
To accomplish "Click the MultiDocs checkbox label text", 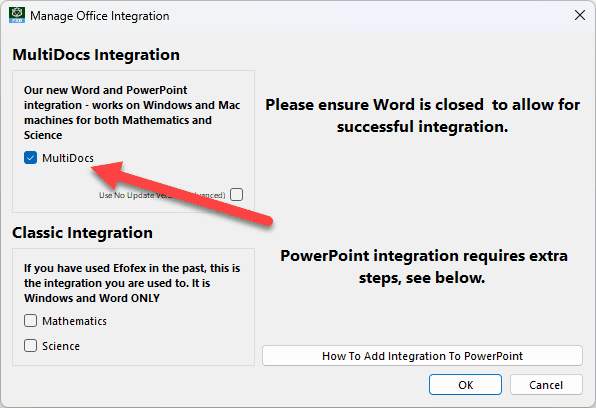I will (x=68, y=158).
